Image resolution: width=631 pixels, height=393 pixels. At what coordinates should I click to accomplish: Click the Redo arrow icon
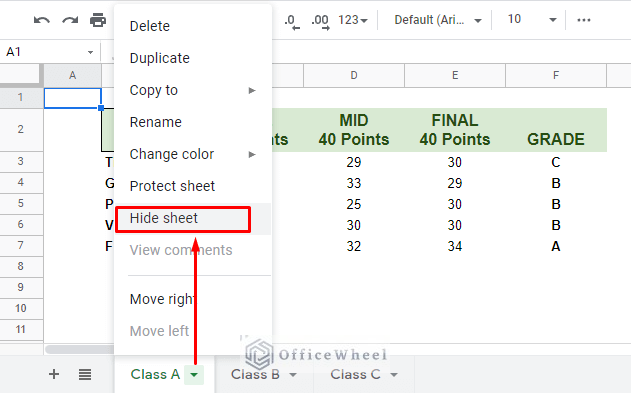70,20
